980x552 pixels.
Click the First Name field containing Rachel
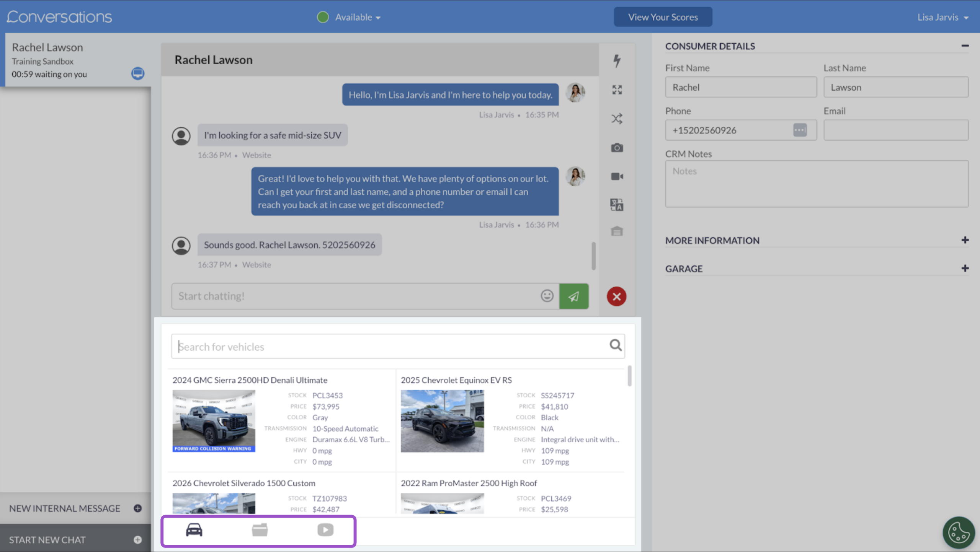[x=741, y=87]
